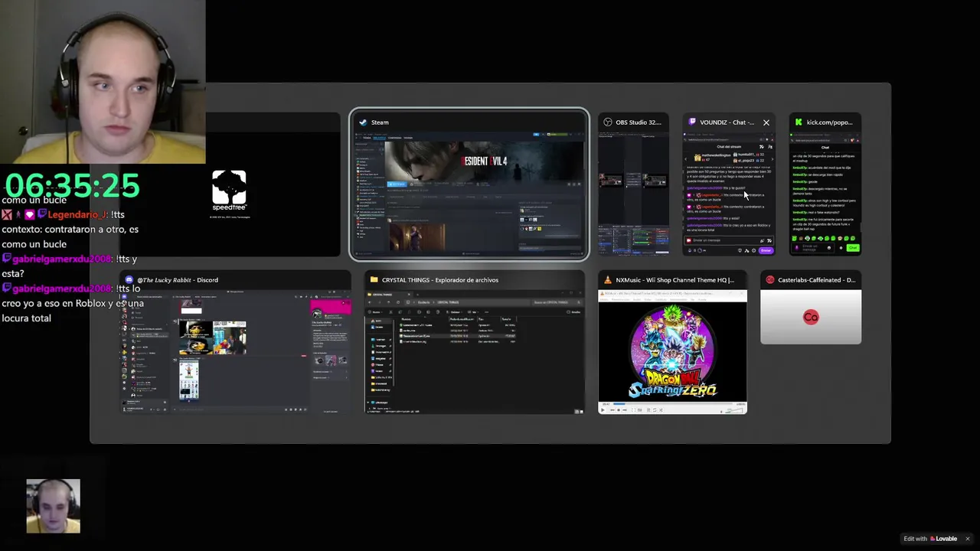
Task: Click the red Casterlabs icon in title
Action: [770, 280]
